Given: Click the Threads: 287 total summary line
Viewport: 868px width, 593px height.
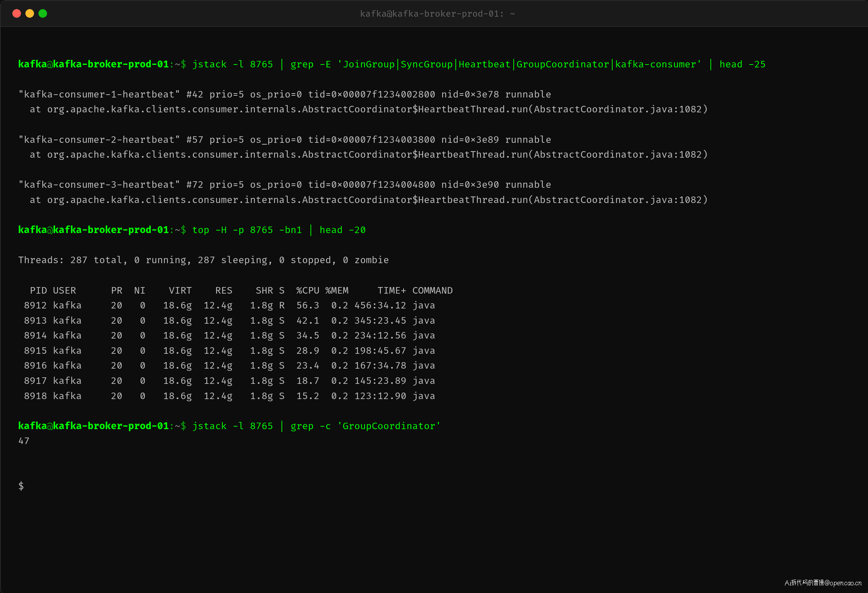Looking at the screenshot, I should (x=204, y=260).
